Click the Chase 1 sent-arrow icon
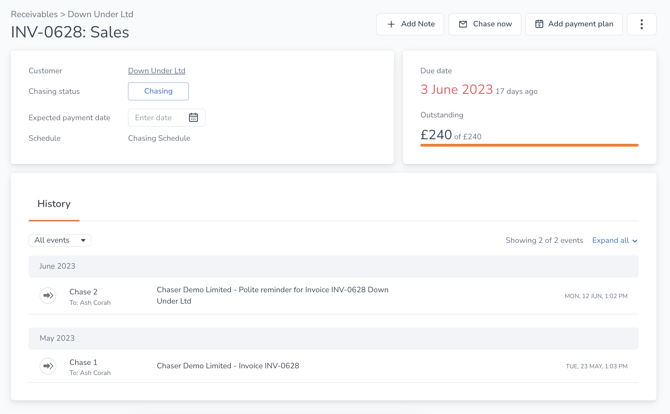Image resolution: width=670 pixels, height=414 pixels. pyautogui.click(x=48, y=366)
